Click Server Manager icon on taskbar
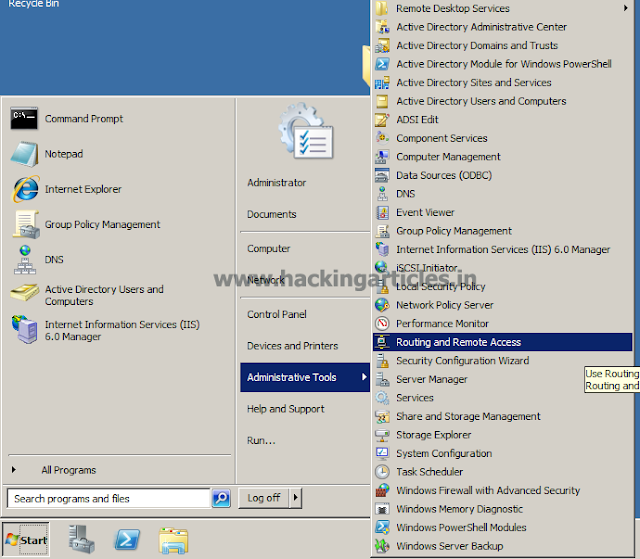The width and height of the screenshot is (640, 559). point(81,539)
